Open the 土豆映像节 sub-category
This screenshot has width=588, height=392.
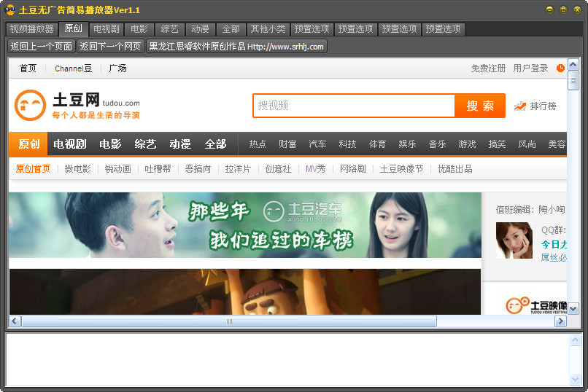click(401, 169)
